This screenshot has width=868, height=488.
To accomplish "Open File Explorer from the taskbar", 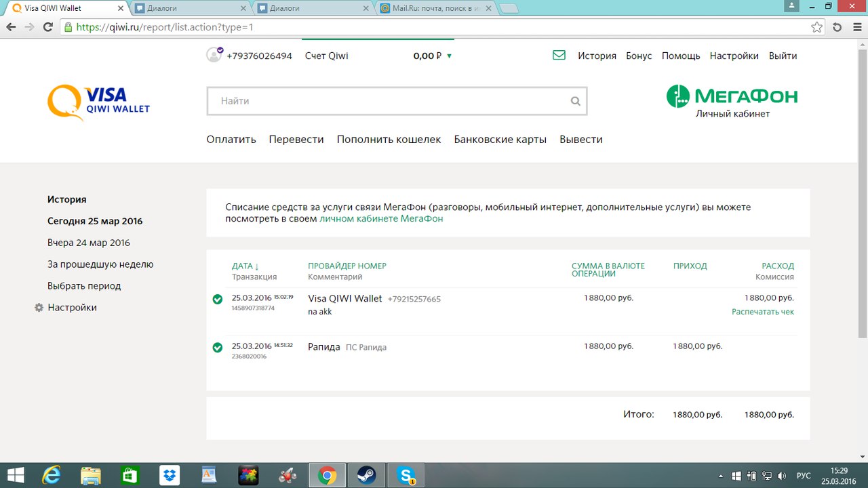I will [91, 475].
